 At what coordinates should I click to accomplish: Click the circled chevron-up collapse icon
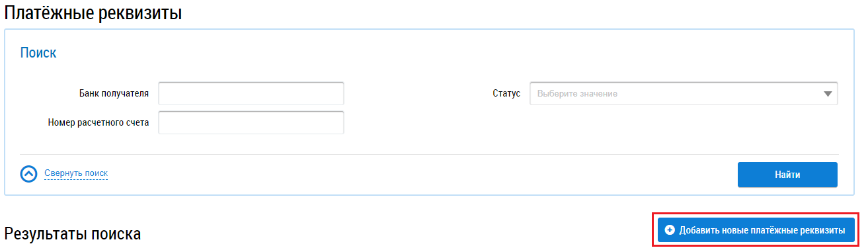[29, 173]
